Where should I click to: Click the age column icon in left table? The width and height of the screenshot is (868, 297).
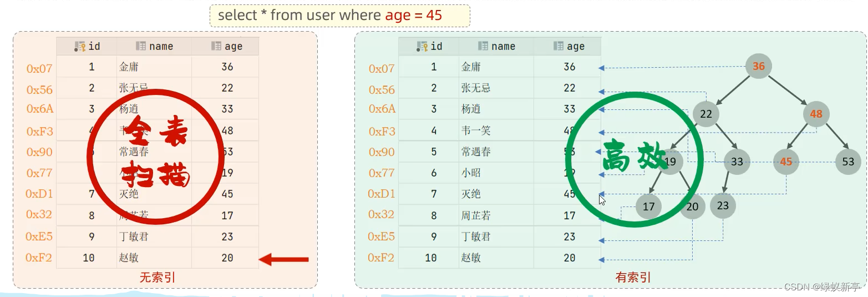tap(216, 47)
